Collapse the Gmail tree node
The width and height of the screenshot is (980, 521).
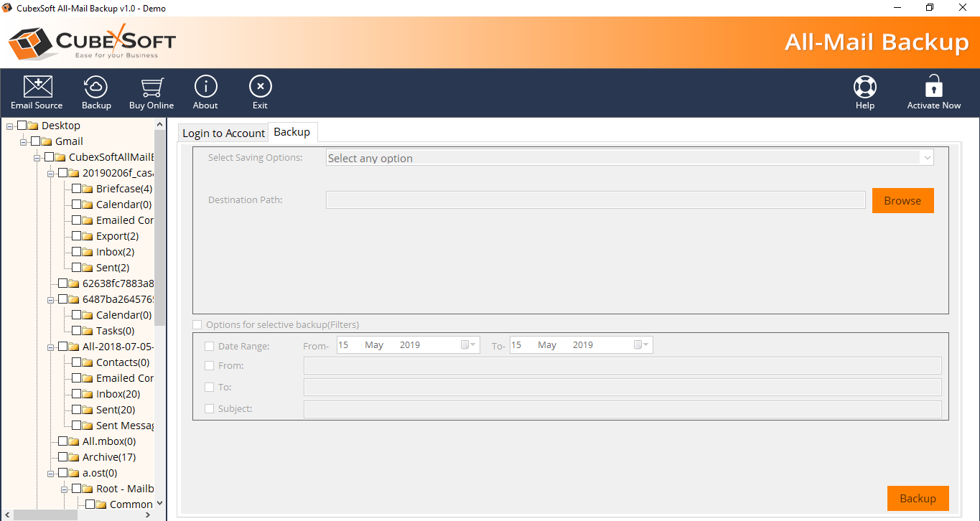click(24, 142)
